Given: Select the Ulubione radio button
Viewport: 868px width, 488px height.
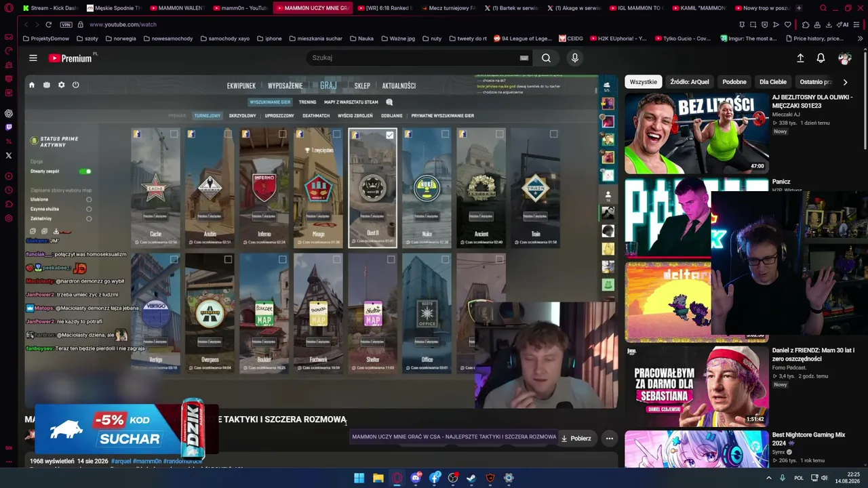Looking at the screenshot, I should (89, 200).
